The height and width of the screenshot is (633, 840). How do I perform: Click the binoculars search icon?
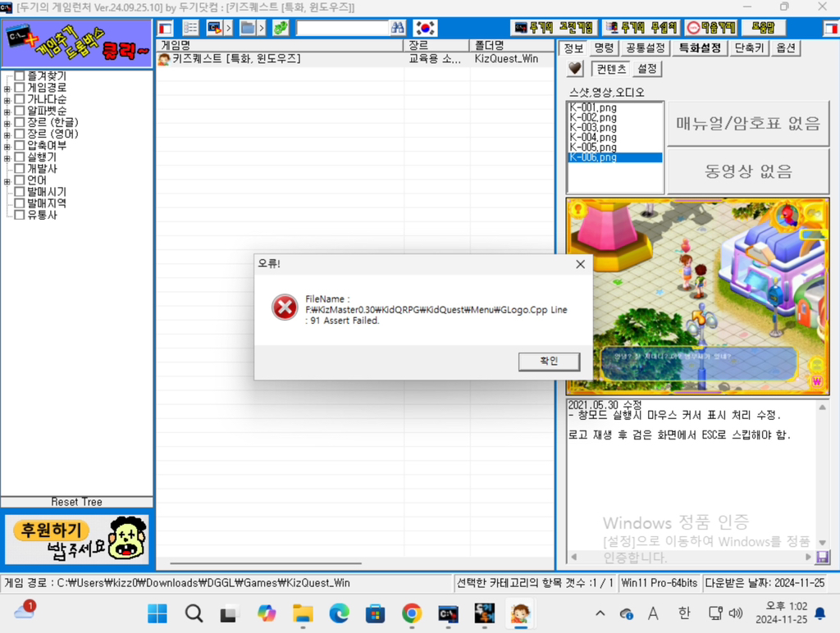pyautogui.click(x=398, y=28)
